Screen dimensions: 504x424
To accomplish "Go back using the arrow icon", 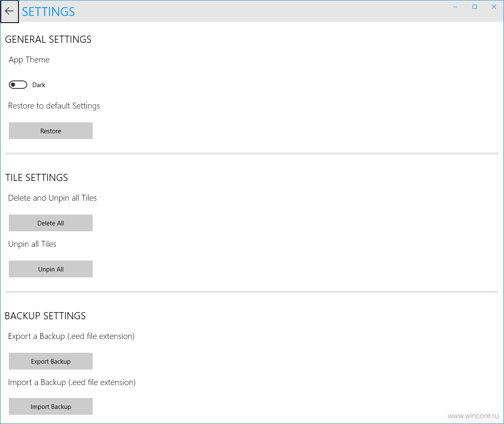I will [10, 11].
